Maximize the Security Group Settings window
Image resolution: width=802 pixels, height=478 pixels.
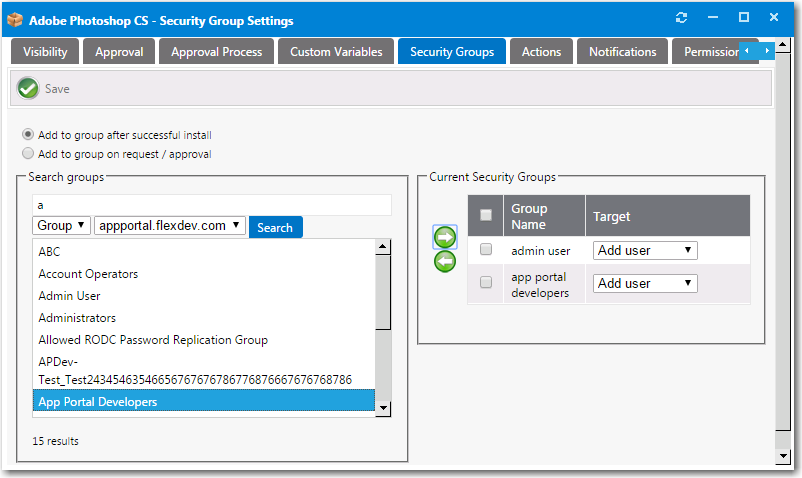(743, 18)
